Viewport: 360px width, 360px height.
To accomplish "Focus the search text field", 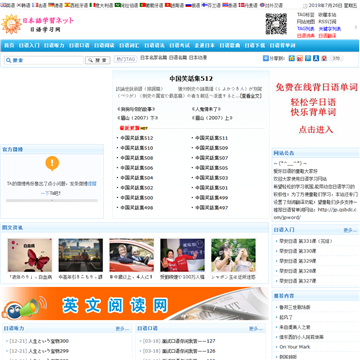I will point(44,60).
